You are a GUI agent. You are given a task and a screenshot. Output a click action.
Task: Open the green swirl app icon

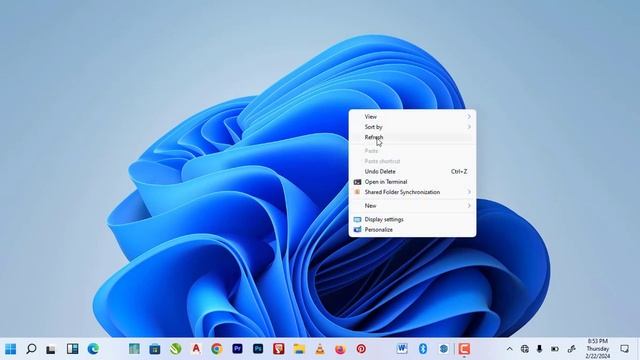click(x=176, y=349)
